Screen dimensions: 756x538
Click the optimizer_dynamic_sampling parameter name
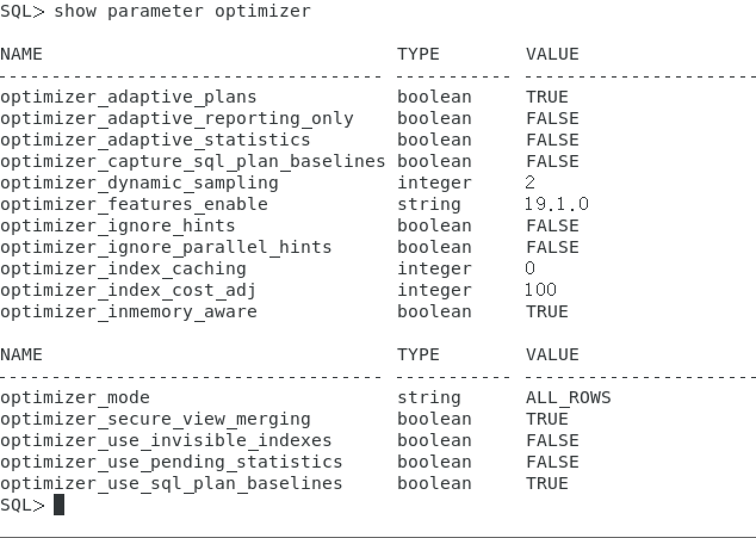[139, 183]
